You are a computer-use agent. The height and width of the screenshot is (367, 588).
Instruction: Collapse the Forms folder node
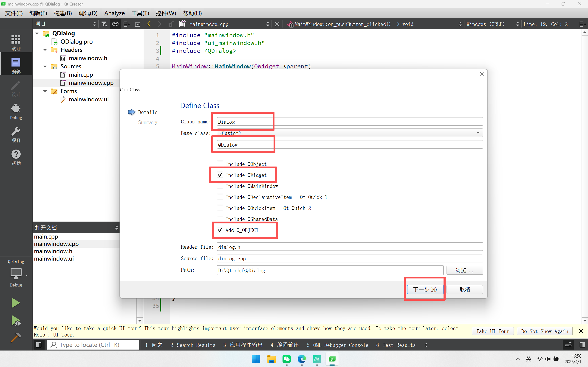coord(45,91)
